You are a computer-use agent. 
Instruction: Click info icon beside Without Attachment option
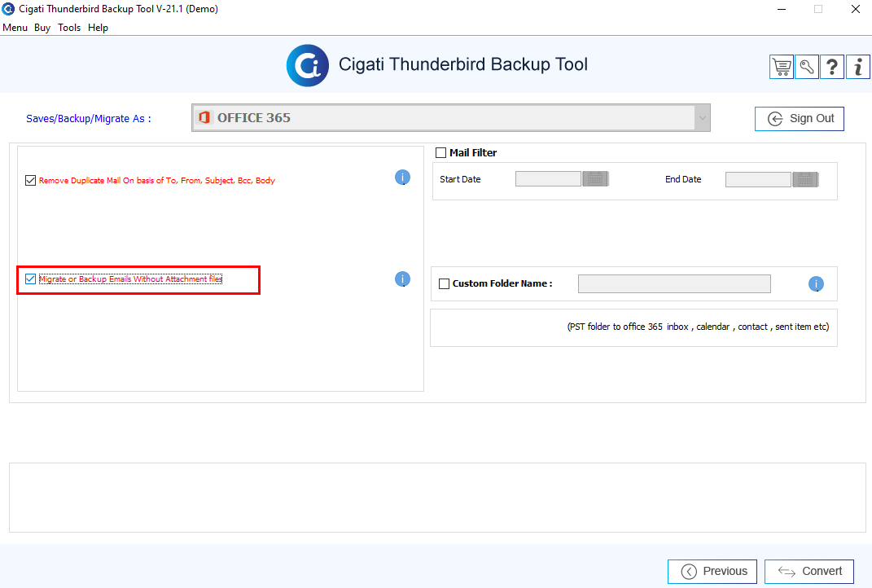tap(403, 279)
